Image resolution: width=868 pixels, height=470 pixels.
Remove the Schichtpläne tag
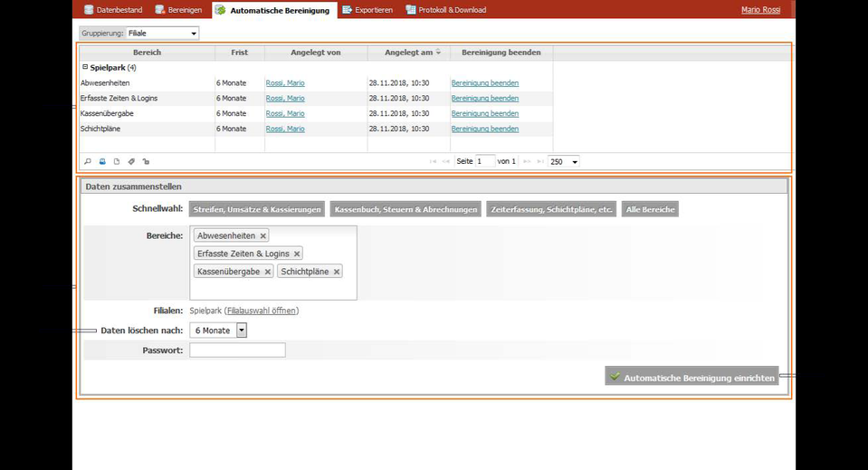(x=337, y=272)
